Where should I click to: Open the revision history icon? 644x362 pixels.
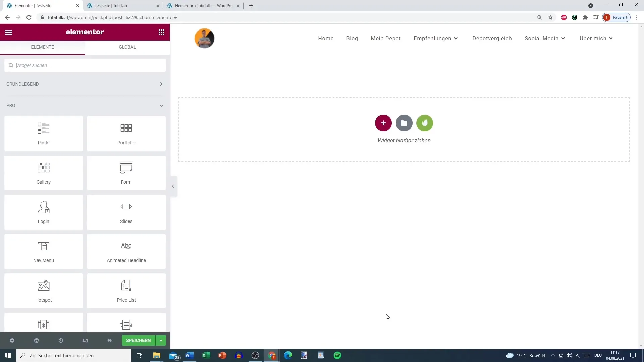click(x=61, y=340)
